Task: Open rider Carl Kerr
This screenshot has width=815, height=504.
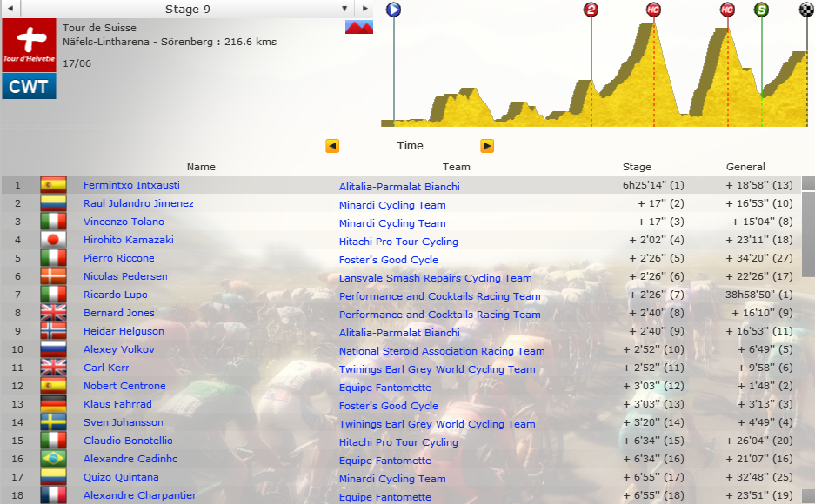Action: tap(106, 368)
